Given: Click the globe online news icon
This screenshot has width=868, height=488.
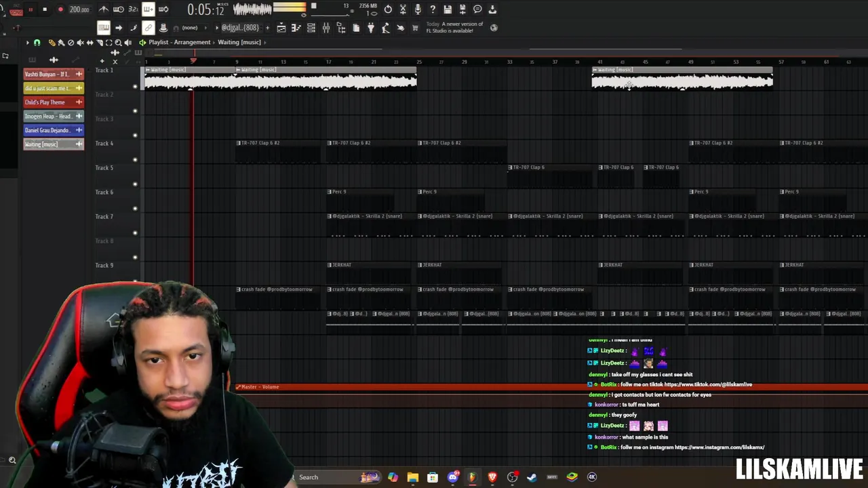Looking at the screenshot, I should coord(494,28).
